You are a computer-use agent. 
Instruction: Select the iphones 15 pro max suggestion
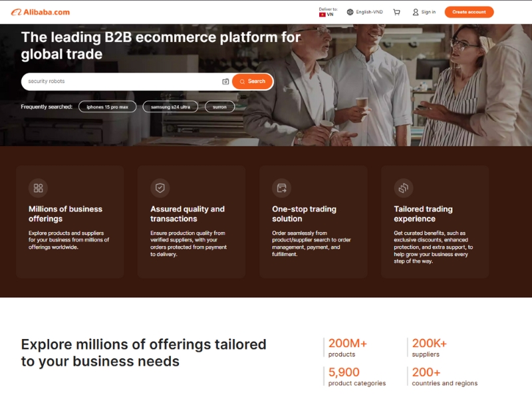(x=107, y=107)
